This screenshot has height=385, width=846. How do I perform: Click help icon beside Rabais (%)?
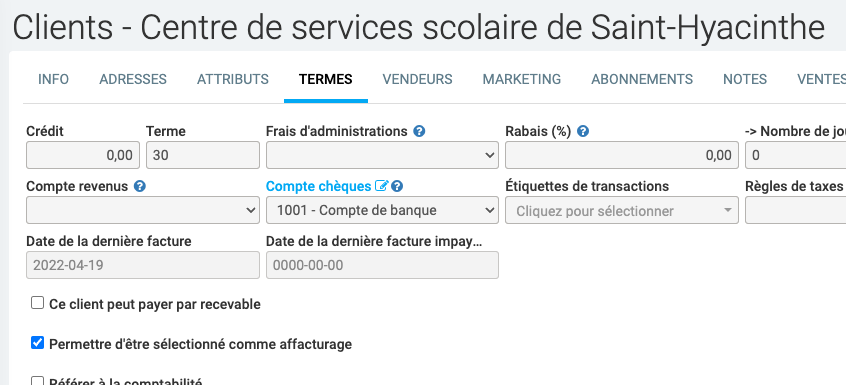click(583, 131)
